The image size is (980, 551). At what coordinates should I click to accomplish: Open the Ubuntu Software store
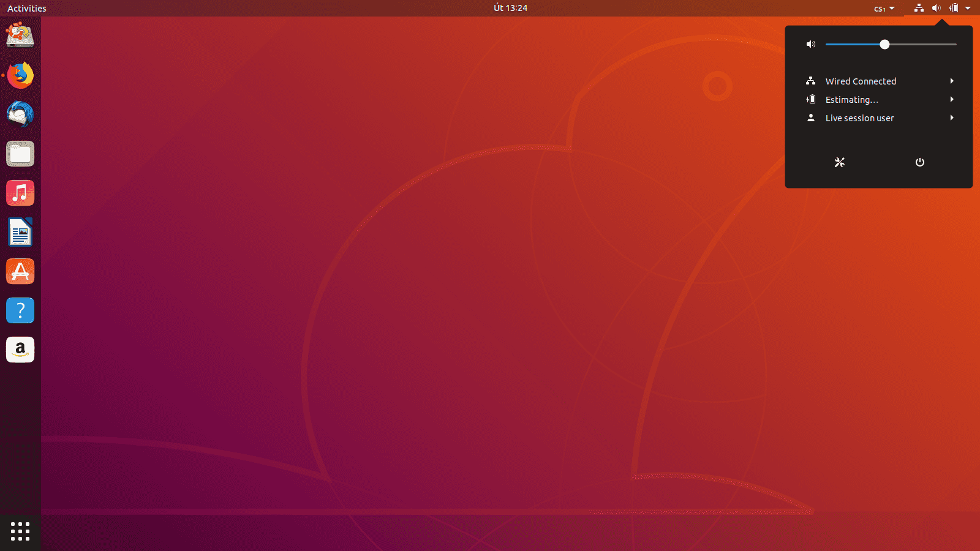[20, 271]
